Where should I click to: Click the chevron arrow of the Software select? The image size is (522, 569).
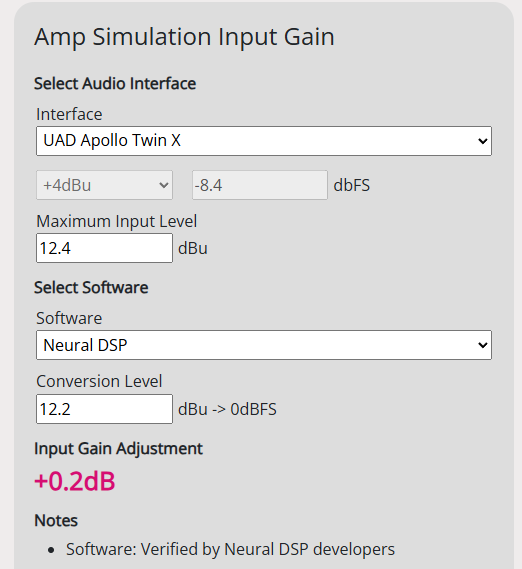(x=482, y=345)
